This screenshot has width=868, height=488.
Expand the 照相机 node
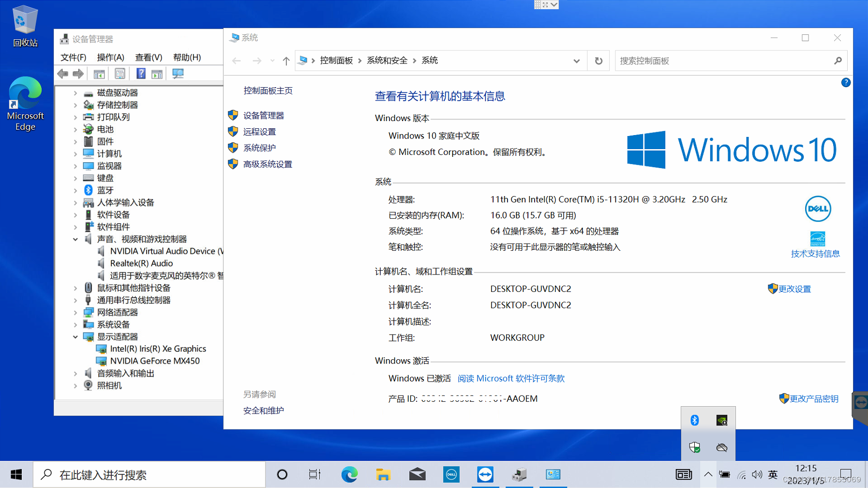tap(75, 386)
